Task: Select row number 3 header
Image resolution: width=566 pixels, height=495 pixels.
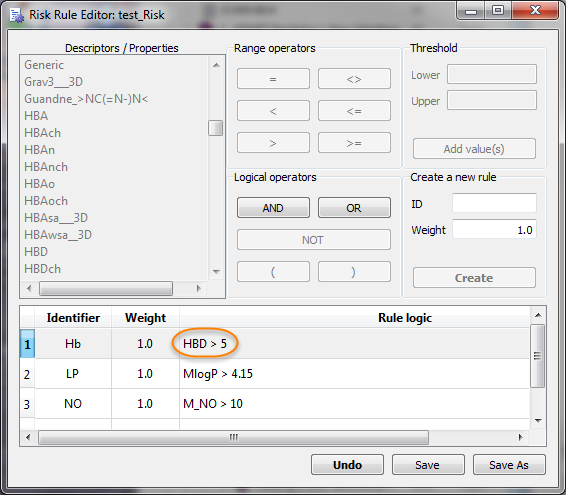Action: pyautogui.click(x=27, y=404)
